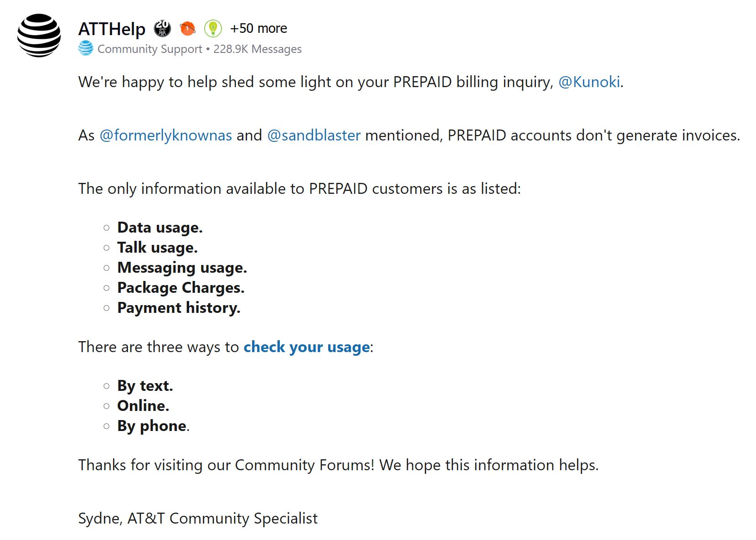Viewport: 756px width, 540px height.
Task: Open the @sandblaster mention link
Action: coord(314,135)
